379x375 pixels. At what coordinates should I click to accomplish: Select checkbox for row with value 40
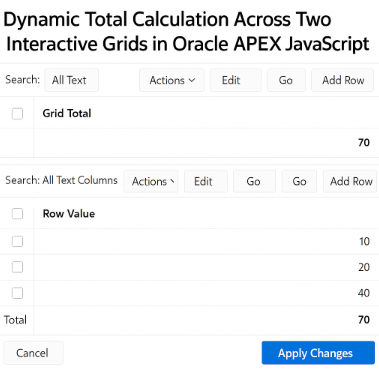click(17, 293)
